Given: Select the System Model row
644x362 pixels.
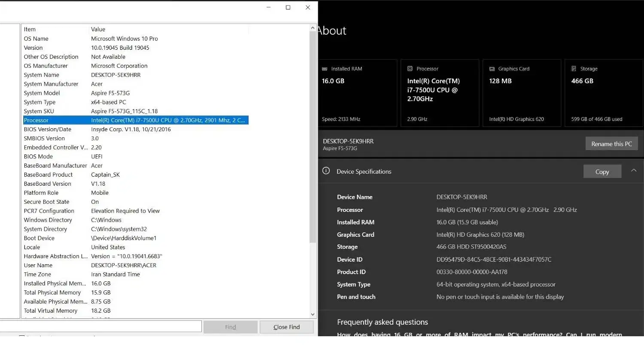Looking at the screenshot, I should [136, 93].
